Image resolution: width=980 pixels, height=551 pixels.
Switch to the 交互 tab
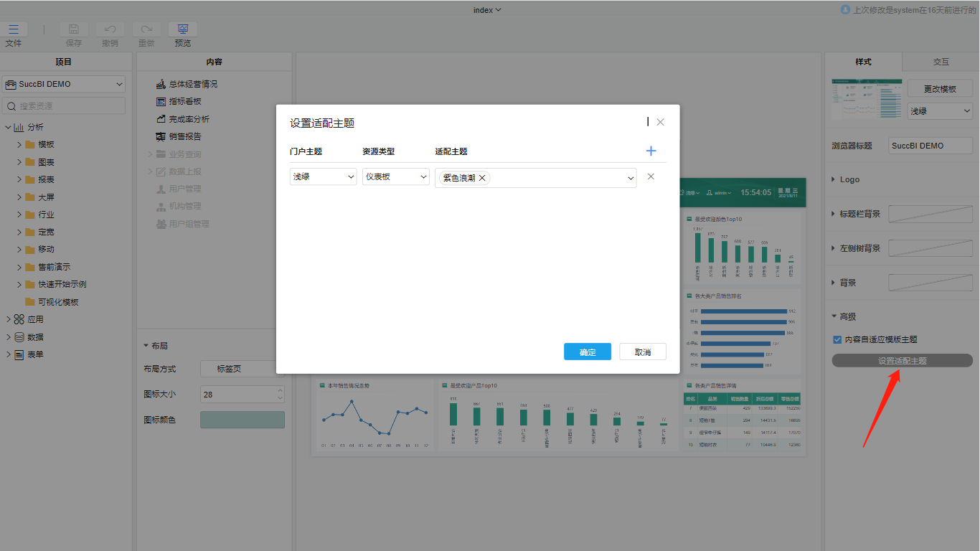click(941, 62)
